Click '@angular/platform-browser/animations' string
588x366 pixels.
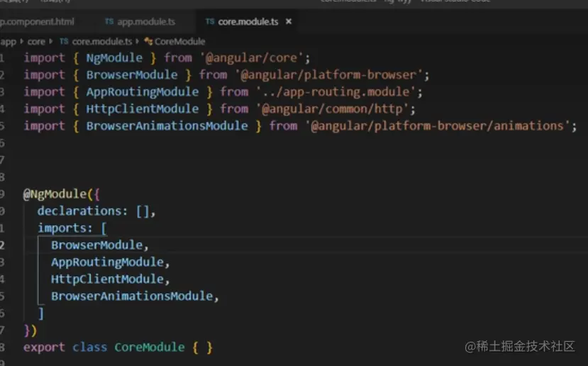coord(438,126)
